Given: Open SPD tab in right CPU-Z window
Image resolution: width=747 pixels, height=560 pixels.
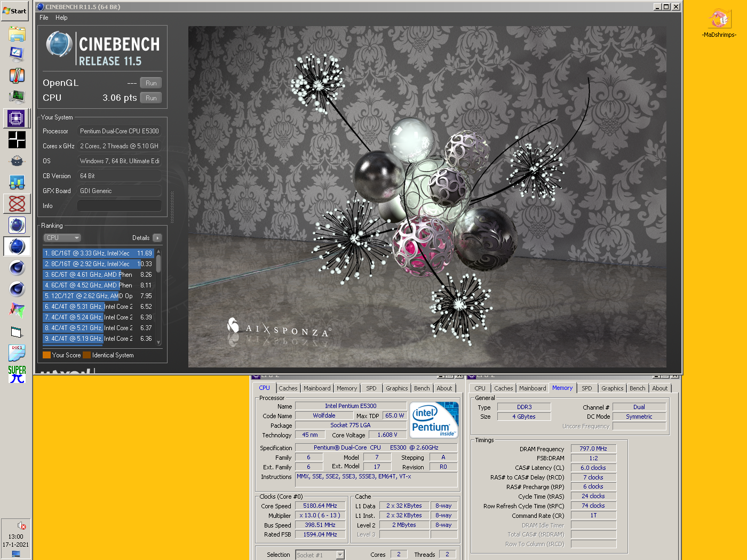Looking at the screenshot, I should click(587, 388).
